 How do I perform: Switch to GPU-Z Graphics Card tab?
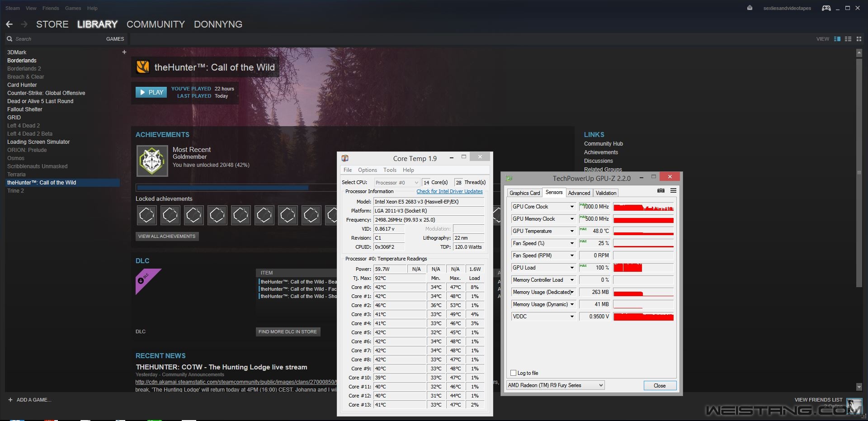point(524,193)
